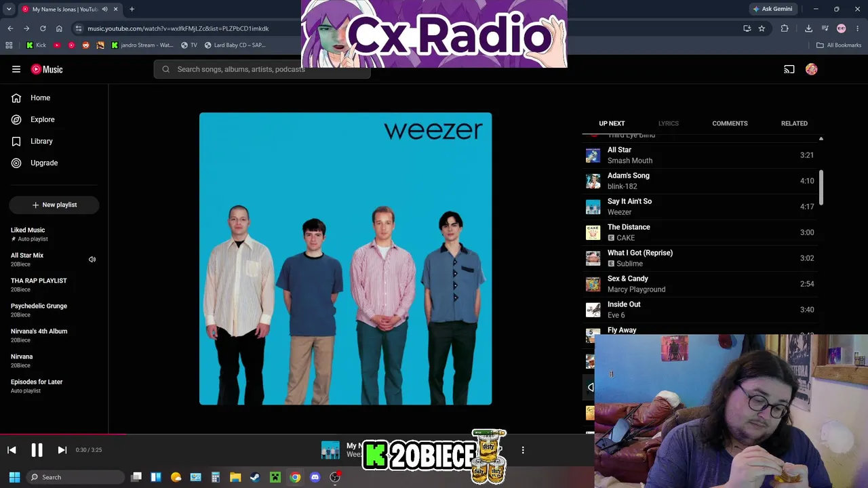Open Discord from the taskbar
Viewport: 868px width, 488px height.
[315, 477]
